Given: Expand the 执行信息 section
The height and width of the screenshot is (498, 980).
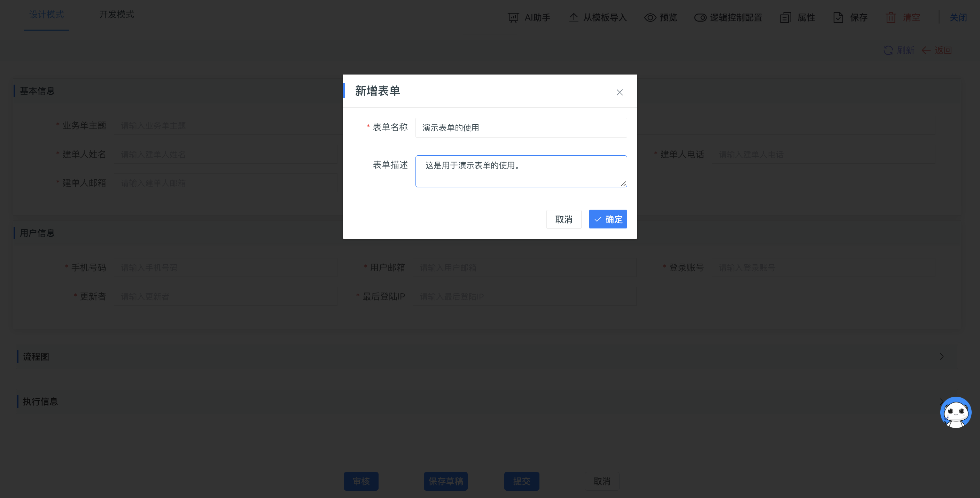Looking at the screenshot, I should [x=487, y=402].
